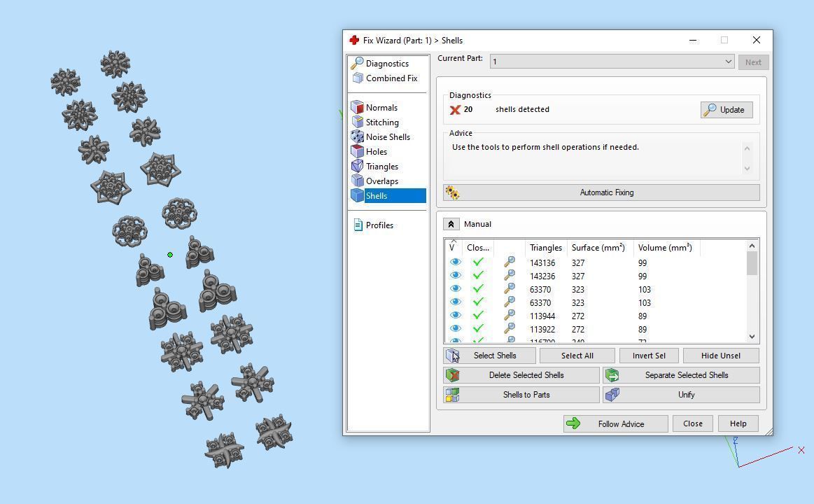This screenshot has height=504, width=814.
Task: Collapse the Manual section
Action: pos(451,224)
